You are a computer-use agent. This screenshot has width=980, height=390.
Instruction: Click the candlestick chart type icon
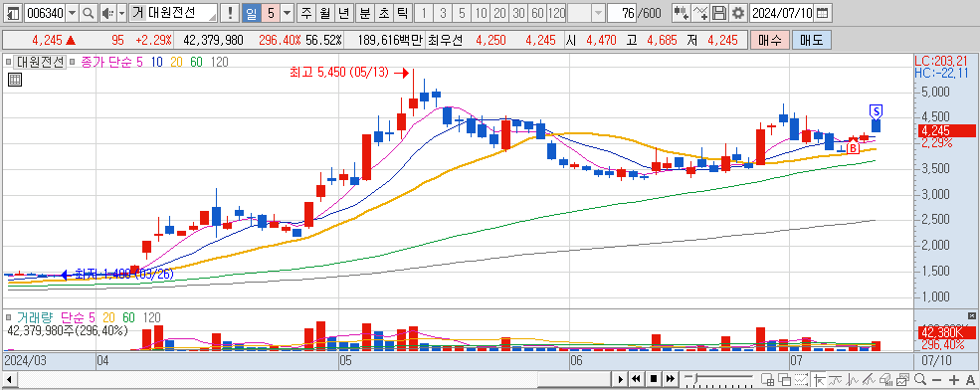(682, 13)
